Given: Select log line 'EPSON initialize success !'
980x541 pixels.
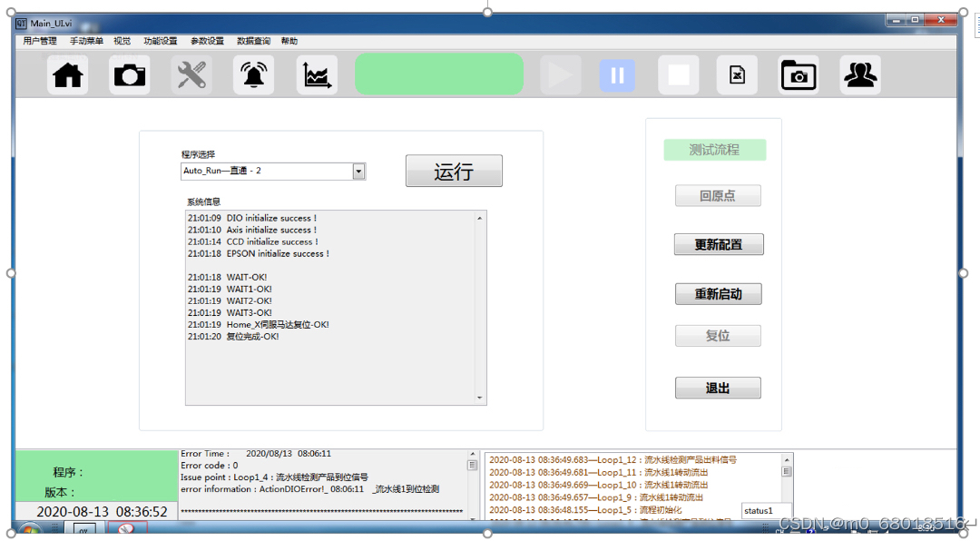Looking at the screenshot, I should [258, 254].
